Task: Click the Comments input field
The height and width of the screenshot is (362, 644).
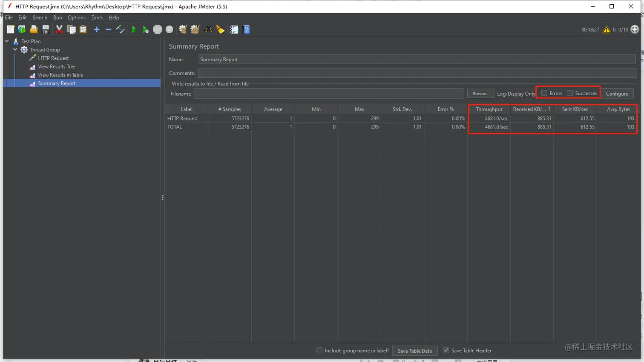Action: [417, 73]
